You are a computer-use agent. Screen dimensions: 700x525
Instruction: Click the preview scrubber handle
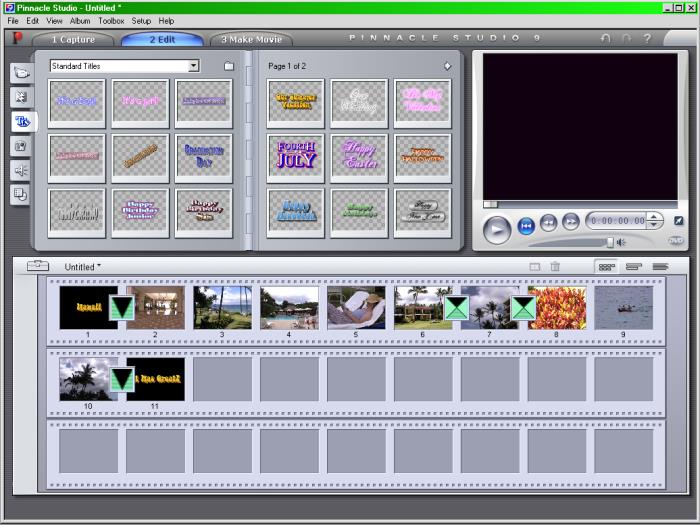491,204
